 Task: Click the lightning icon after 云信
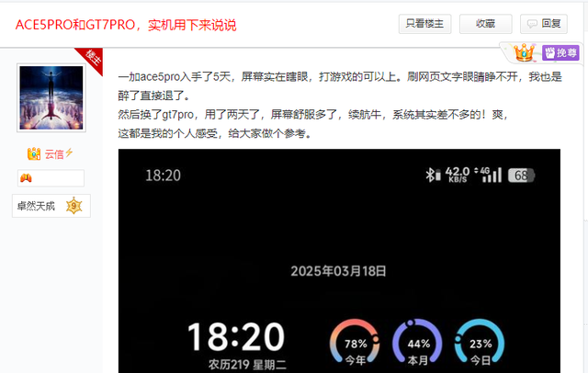[69, 153]
